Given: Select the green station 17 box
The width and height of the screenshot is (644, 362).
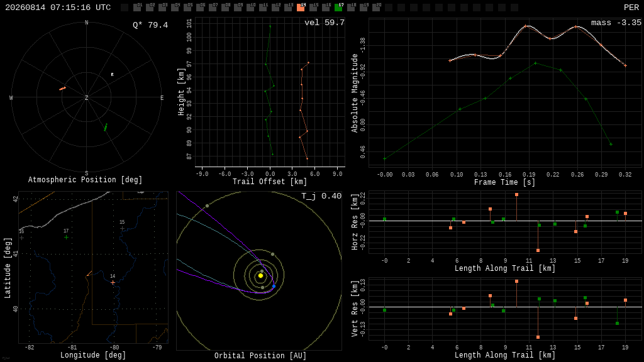Looking at the screenshot, I should (x=338, y=7).
